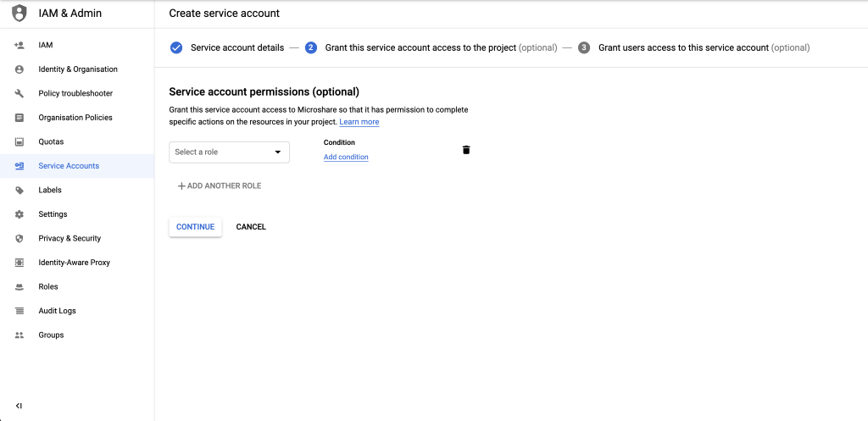
Task: Click the Labels tag icon
Action: pos(19,191)
